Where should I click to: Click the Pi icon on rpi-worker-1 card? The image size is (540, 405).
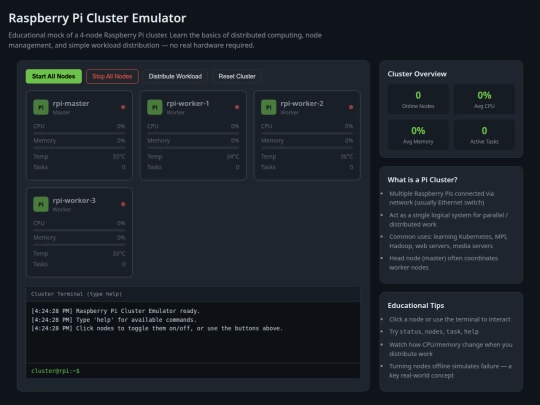(155, 107)
